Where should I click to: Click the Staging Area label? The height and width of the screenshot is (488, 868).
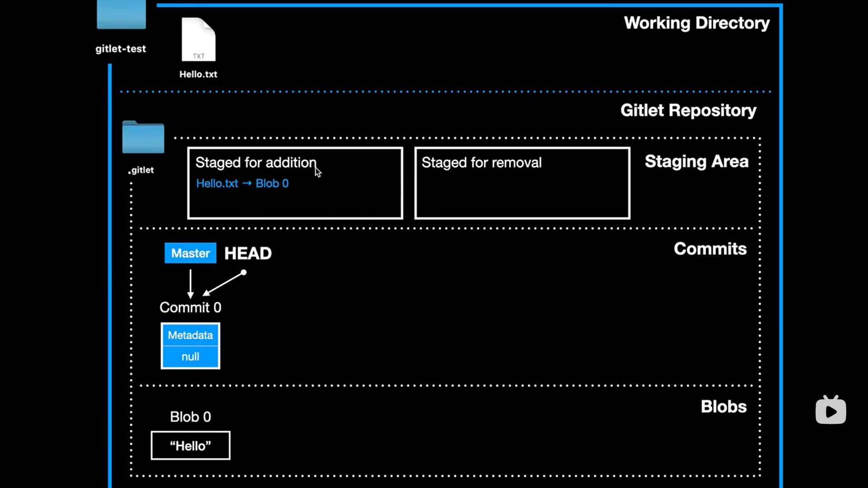click(696, 161)
